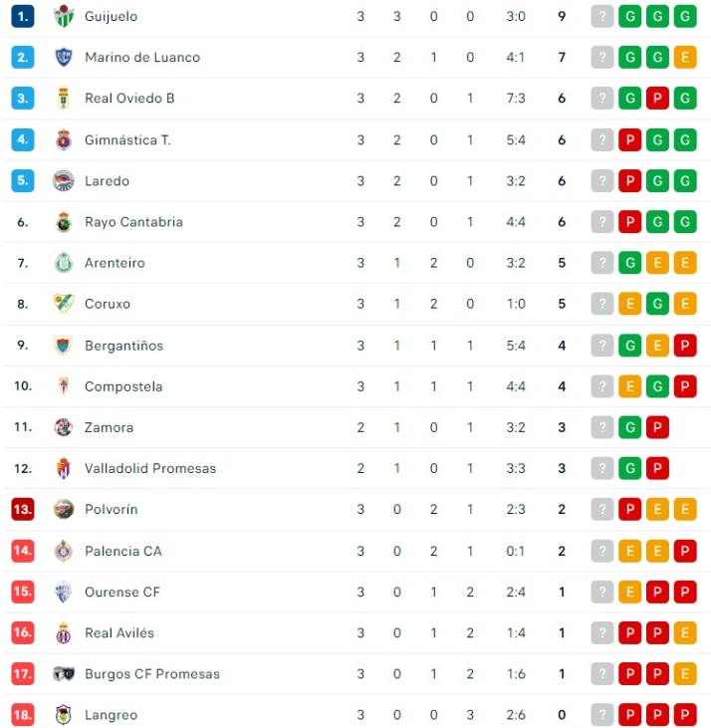Open the Zamora team page
The width and height of the screenshot is (711, 728).
coord(109,427)
